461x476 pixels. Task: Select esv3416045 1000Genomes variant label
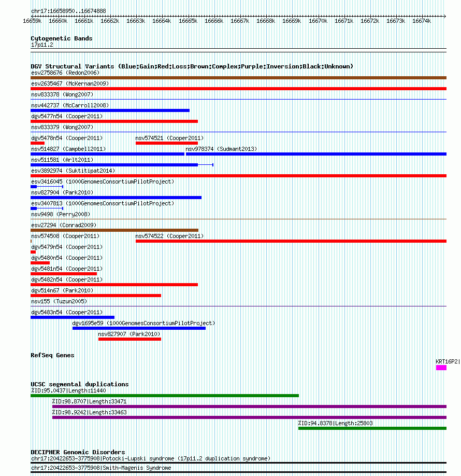[x=103, y=182]
